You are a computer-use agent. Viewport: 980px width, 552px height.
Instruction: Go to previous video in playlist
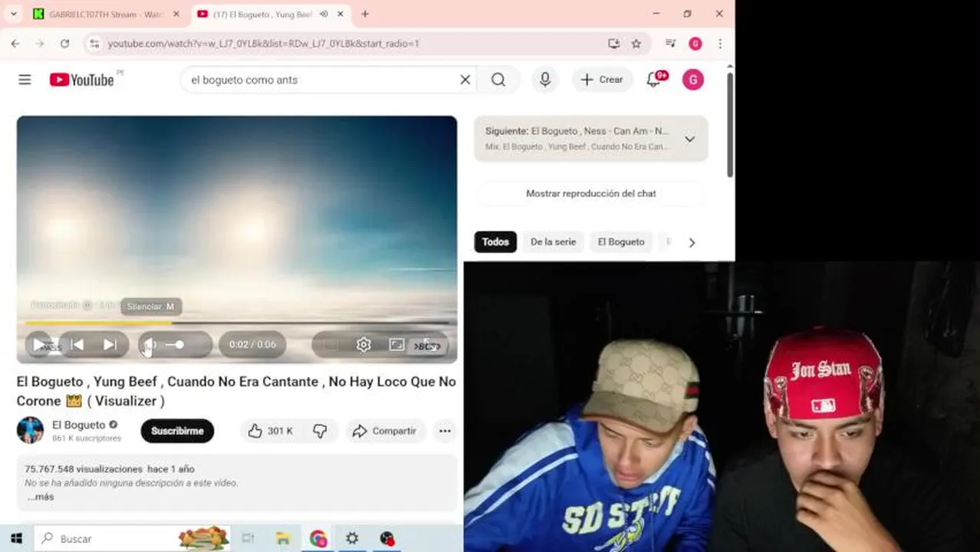pyautogui.click(x=77, y=345)
